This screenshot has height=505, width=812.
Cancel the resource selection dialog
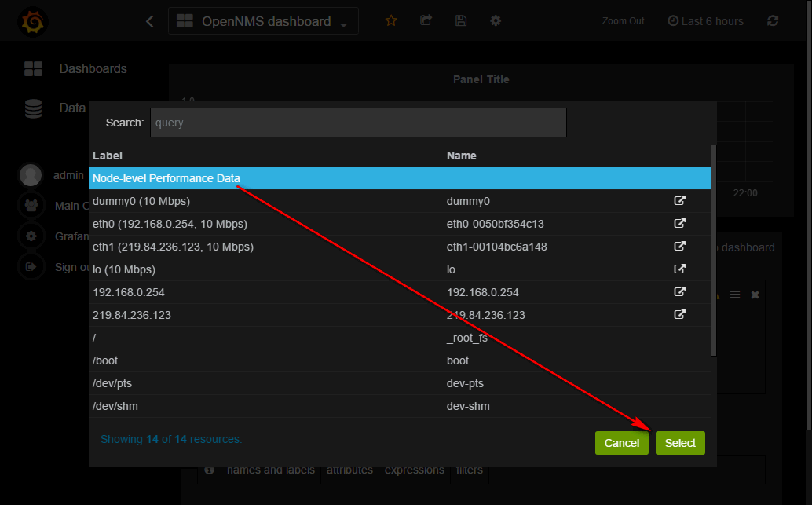[621, 443]
